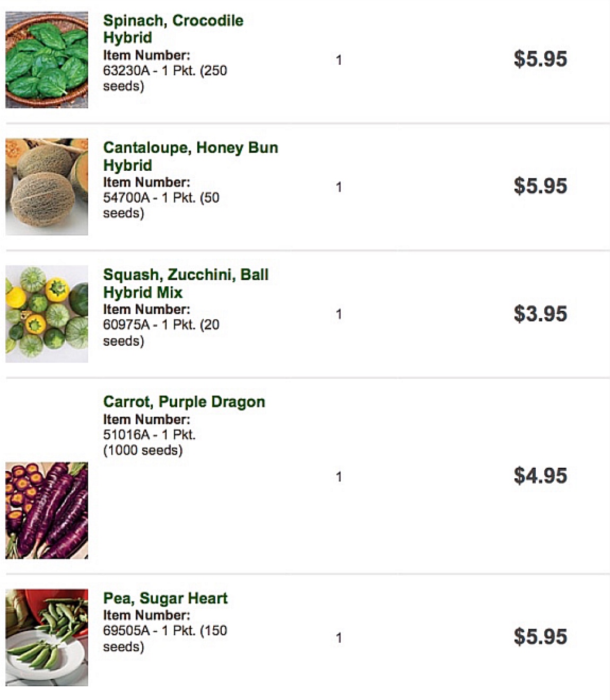Click the $3.95 squash price
This screenshot has height=700, width=610.
[540, 314]
